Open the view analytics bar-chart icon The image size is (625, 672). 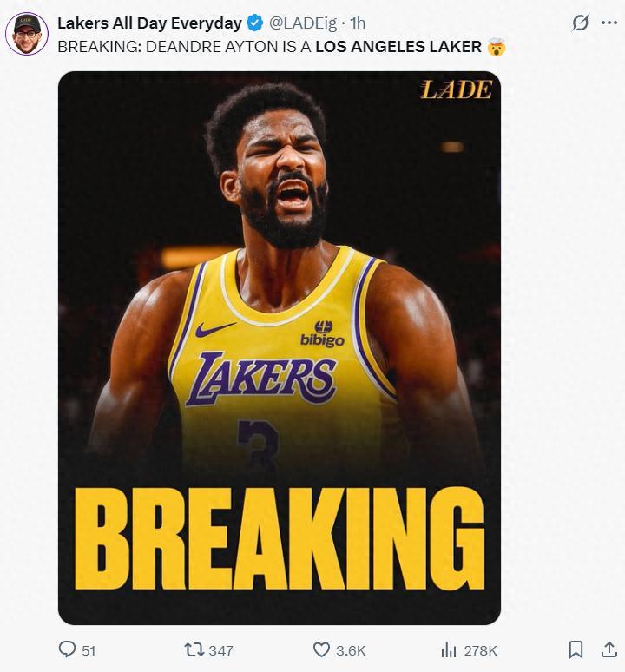coord(449,649)
